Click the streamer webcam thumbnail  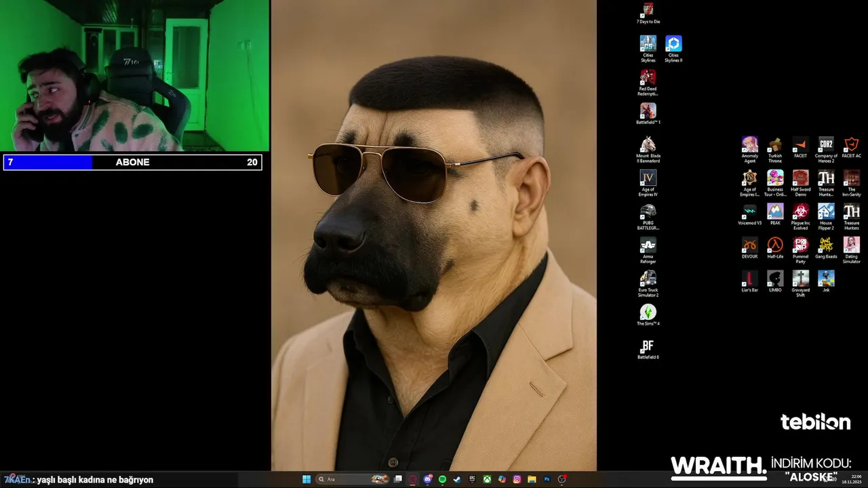(135, 75)
